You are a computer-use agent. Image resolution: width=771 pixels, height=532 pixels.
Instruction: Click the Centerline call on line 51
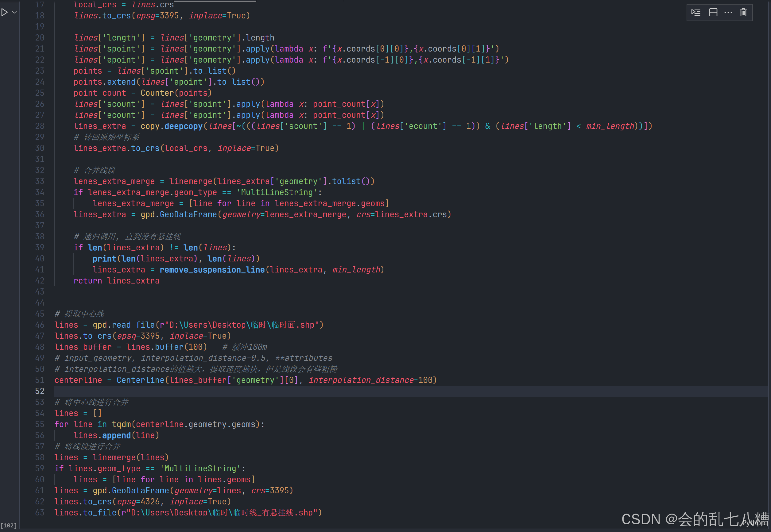140,380
